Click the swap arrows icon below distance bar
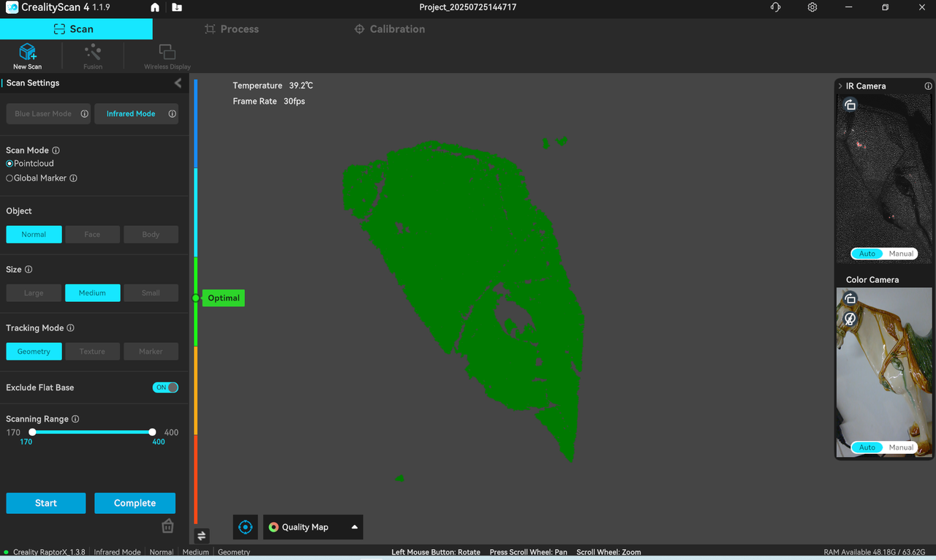 click(202, 536)
